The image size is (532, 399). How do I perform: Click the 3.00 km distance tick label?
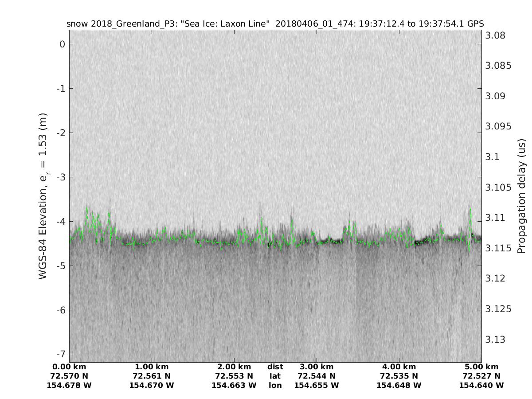[317, 367]
